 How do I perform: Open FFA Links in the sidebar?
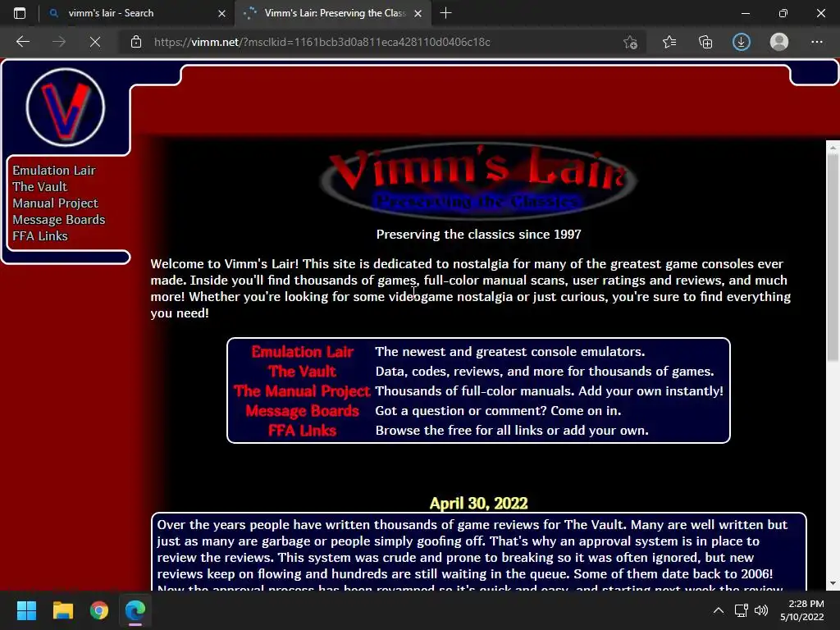(x=40, y=236)
